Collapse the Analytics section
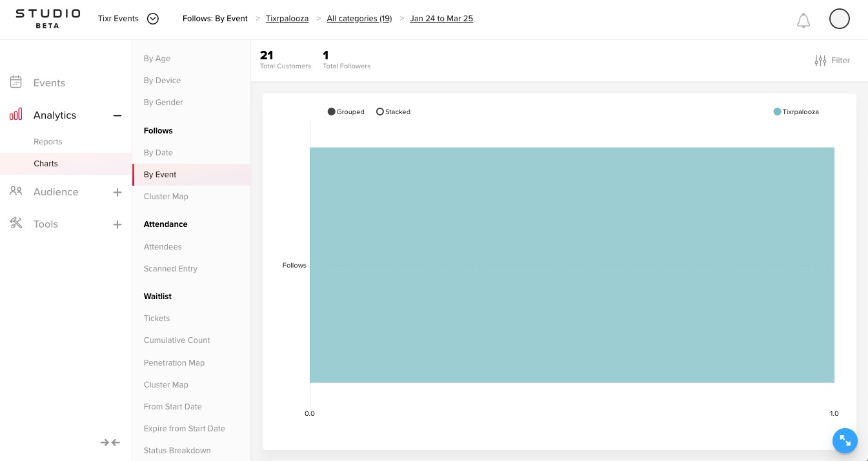The width and height of the screenshot is (868, 461). point(117,115)
